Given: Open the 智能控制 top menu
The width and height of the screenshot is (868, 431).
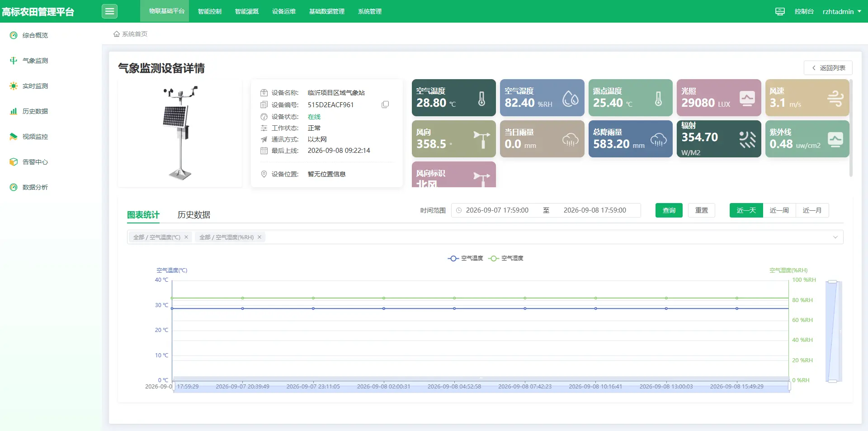Looking at the screenshot, I should click(210, 11).
